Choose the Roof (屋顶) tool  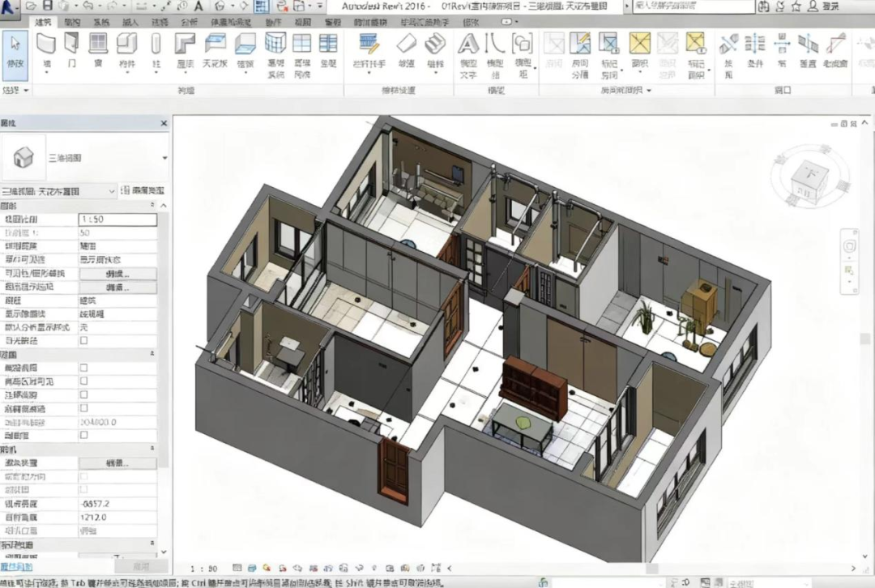[x=186, y=49]
